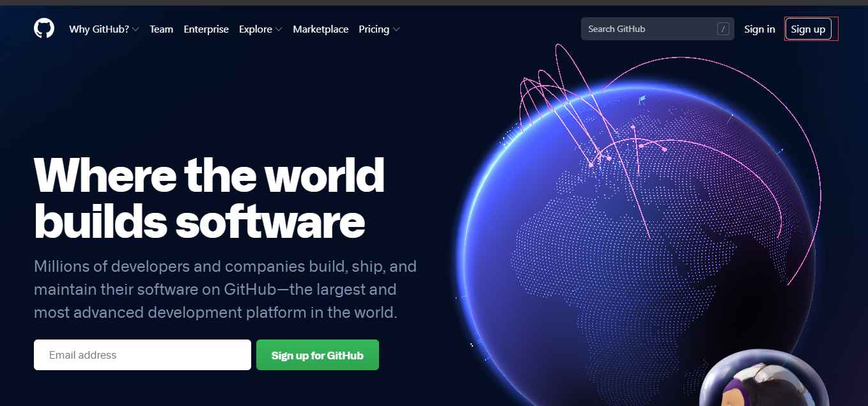Click the 'Millions of developers and companies' paragraph
This screenshot has height=406, width=868.
(x=225, y=290)
